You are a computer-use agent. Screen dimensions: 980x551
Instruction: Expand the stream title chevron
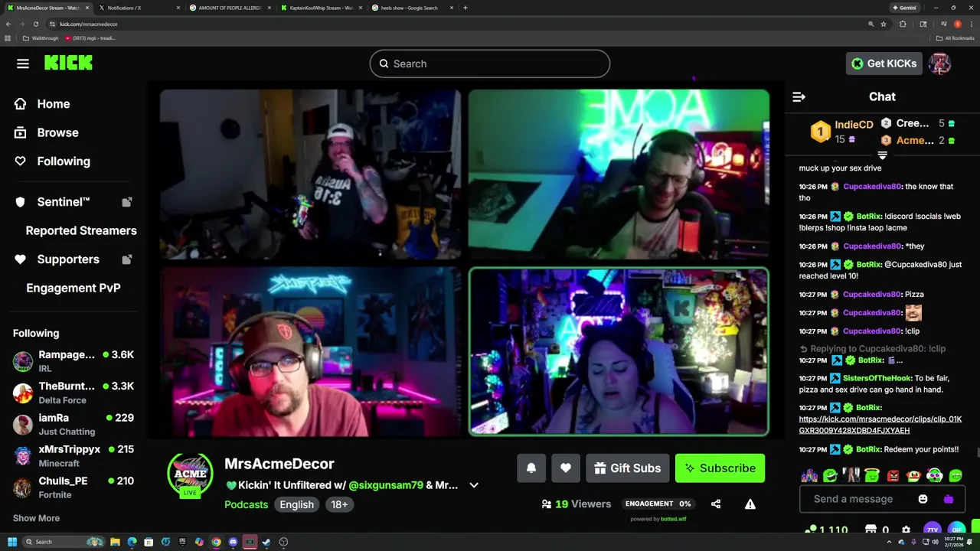474,485
